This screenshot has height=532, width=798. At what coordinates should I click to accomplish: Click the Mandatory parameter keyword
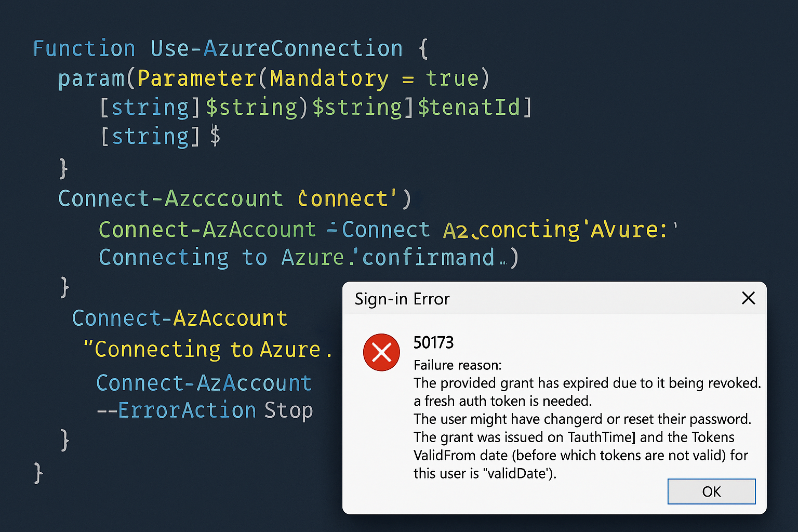pyautogui.click(x=329, y=79)
